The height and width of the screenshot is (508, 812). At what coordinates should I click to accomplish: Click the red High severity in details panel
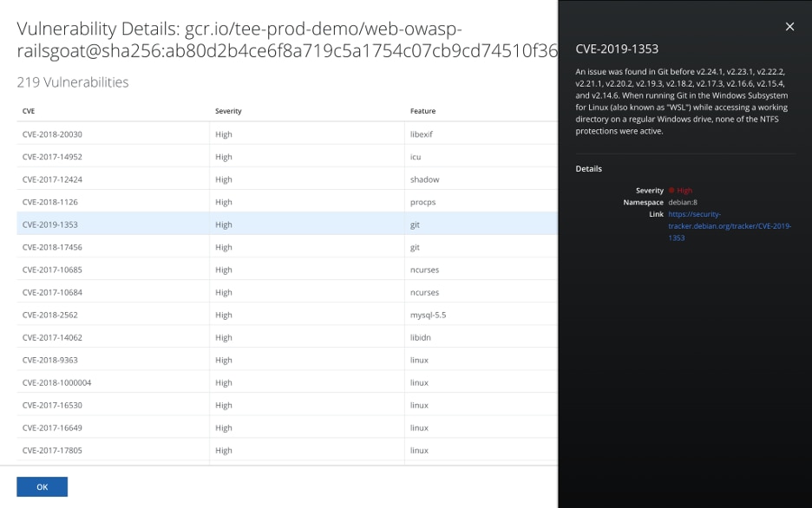click(x=680, y=191)
